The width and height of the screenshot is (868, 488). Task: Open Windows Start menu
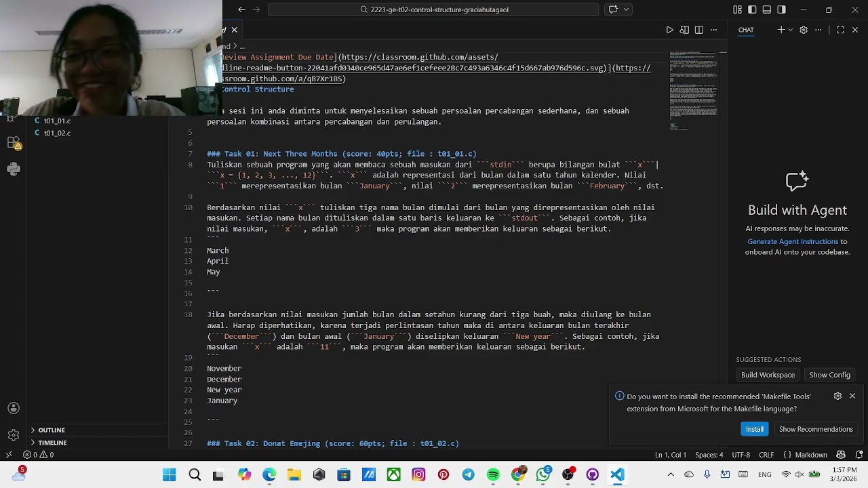click(x=169, y=474)
